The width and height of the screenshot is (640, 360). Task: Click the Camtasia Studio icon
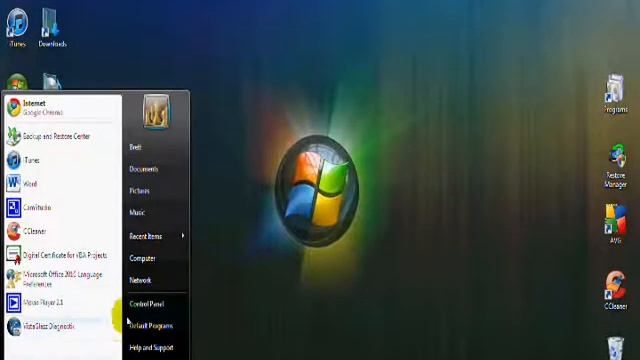point(13,207)
